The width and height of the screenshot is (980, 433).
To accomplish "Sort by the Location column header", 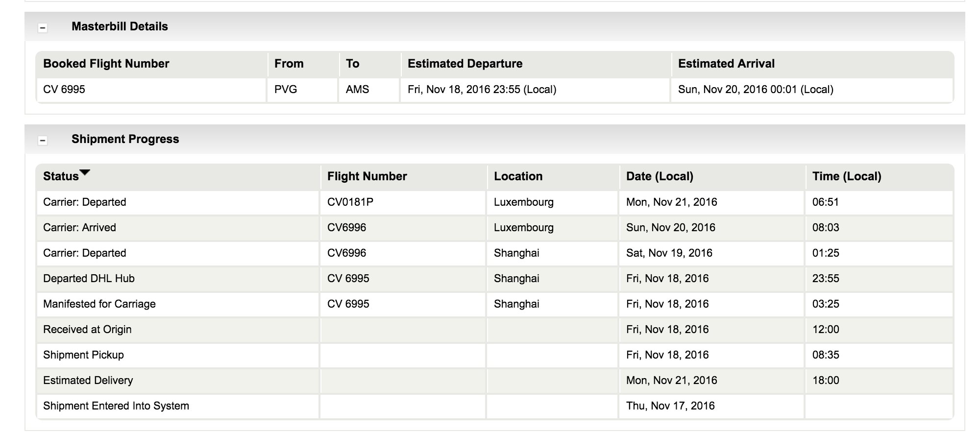I will click(x=518, y=176).
